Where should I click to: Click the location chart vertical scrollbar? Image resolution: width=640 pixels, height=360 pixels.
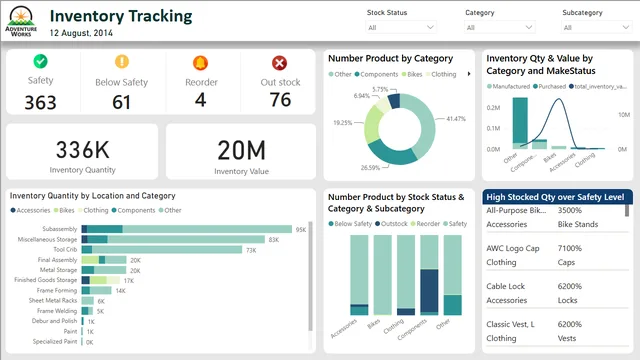coord(310,276)
